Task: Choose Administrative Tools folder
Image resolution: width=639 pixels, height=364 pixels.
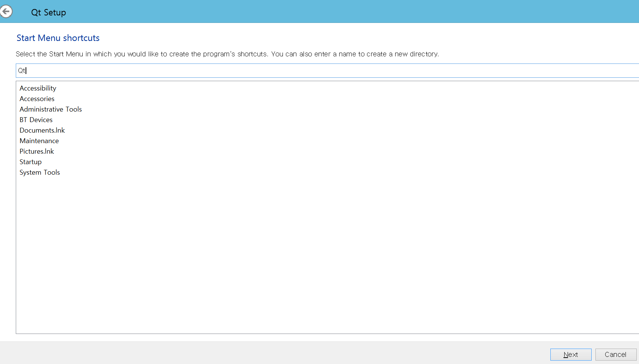Action: (x=51, y=109)
